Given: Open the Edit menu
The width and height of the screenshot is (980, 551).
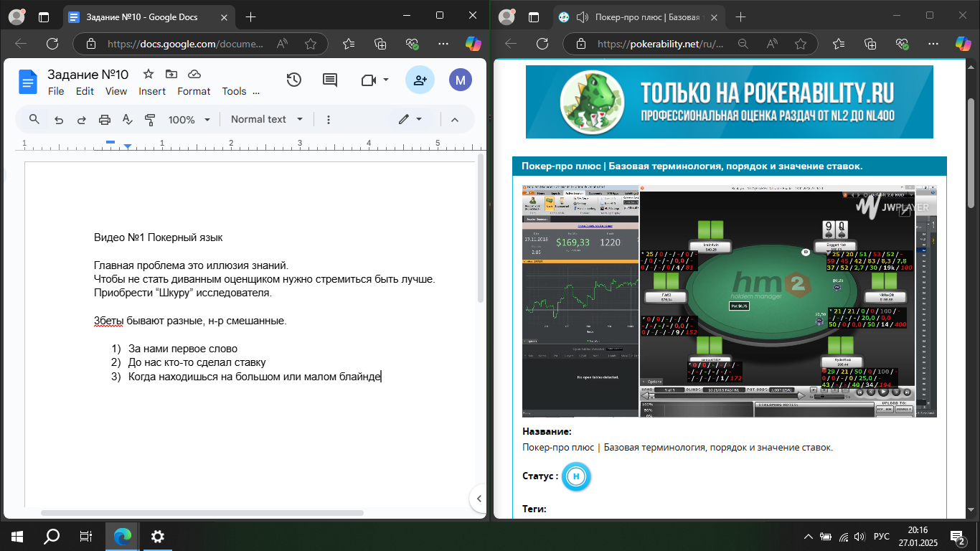Looking at the screenshot, I should coord(85,91).
